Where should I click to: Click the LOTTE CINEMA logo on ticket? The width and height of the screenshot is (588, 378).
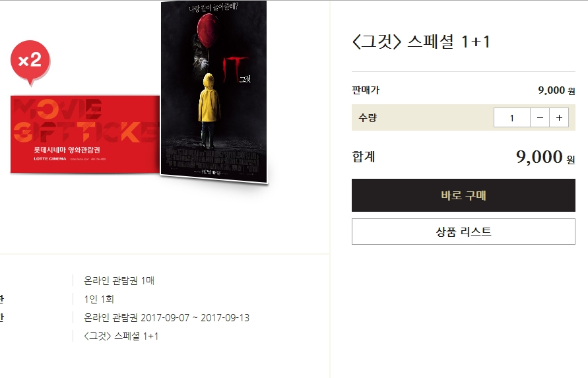pos(50,159)
